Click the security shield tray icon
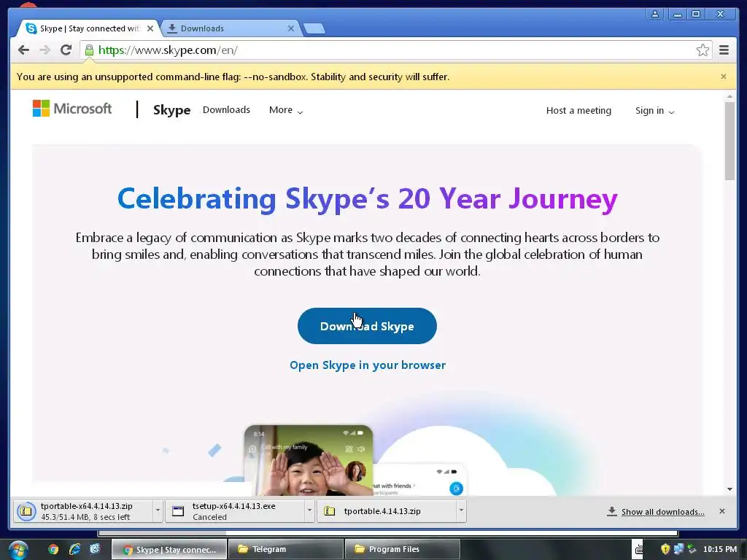 665,550
